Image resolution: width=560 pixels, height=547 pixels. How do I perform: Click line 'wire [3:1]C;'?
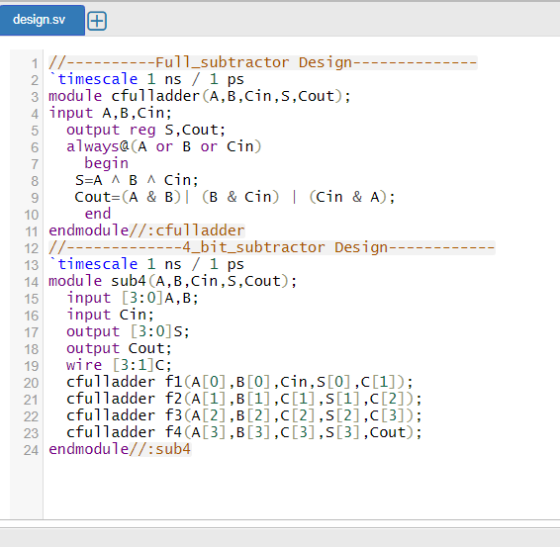point(119,365)
